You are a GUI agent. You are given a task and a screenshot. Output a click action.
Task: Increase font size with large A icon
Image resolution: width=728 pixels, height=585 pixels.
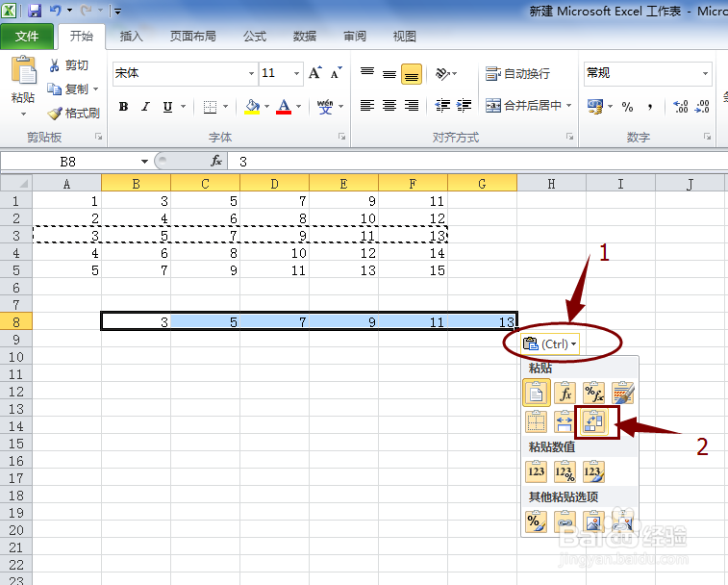pyautogui.click(x=315, y=73)
